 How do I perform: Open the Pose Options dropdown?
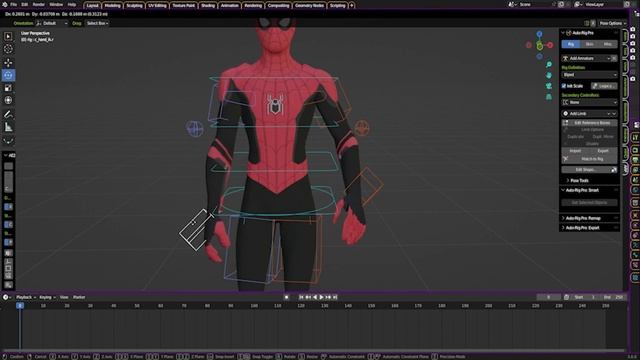[612, 23]
